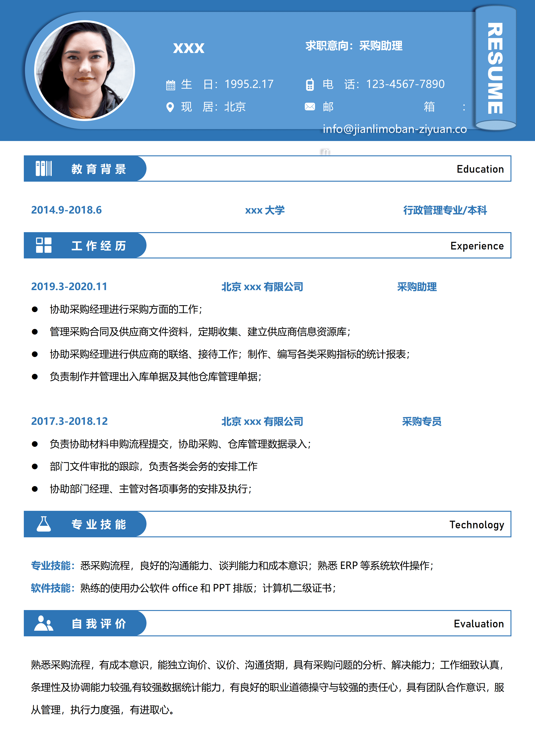Open the email link info@jianlimoban-ziyuan.co
The width and height of the screenshot is (535, 756).
click(395, 129)
